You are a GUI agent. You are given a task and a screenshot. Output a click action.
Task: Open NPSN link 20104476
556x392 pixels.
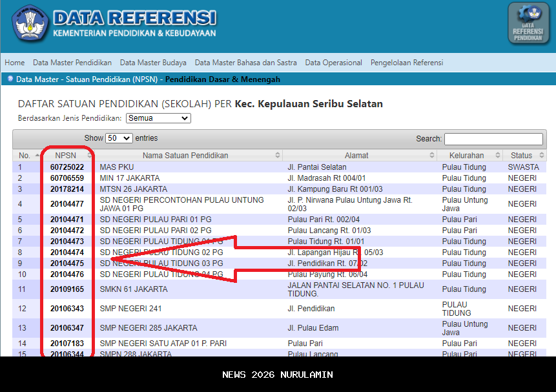click(x=67, y=274)
